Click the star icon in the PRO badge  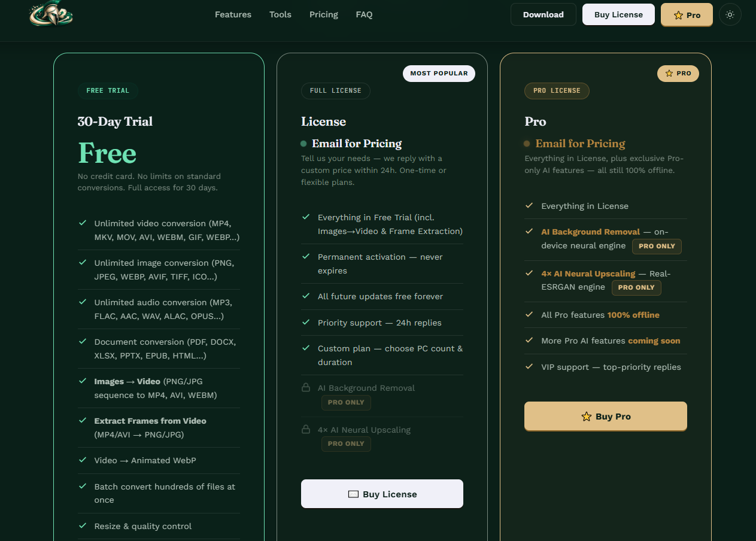point(669,74)
